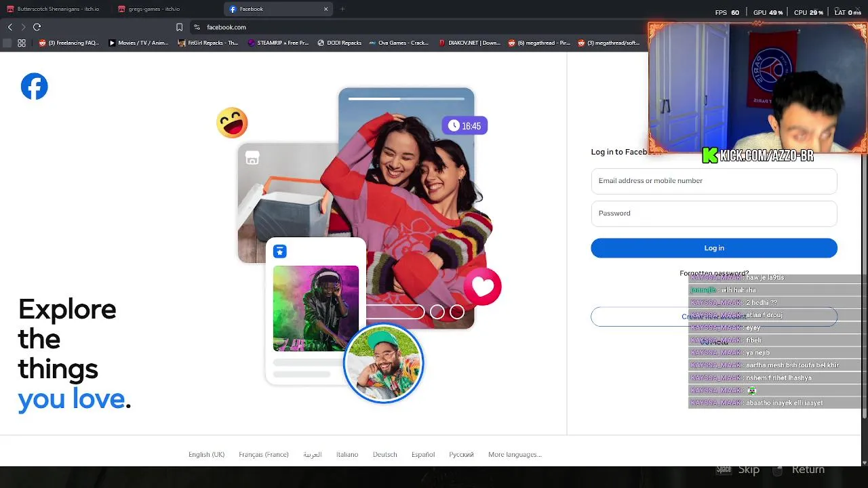Click the browser forward arrow

[23, 27]
